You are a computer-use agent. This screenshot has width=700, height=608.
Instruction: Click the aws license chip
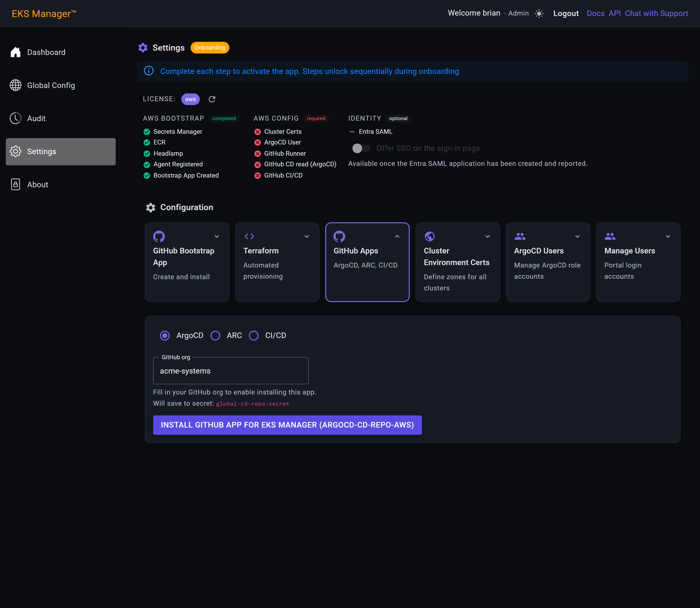click(190, 99)
